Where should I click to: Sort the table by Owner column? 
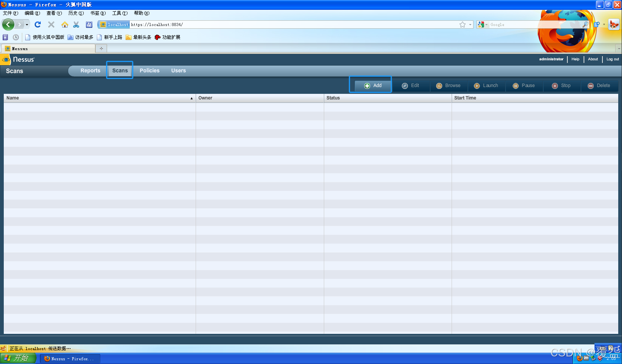[260, 98]
